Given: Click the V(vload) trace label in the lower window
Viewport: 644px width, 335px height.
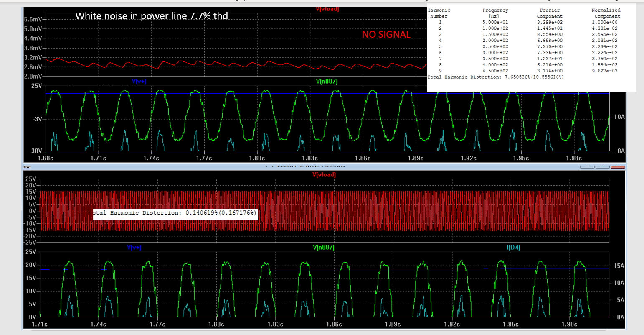Looking at the screenshot, I should (324, 175).
